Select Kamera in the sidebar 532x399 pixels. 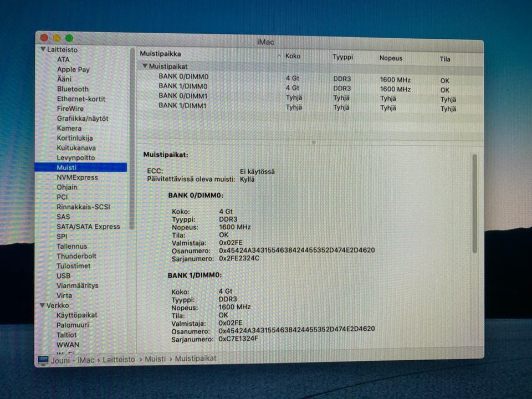pyautogui.click(x=69, y=128)
